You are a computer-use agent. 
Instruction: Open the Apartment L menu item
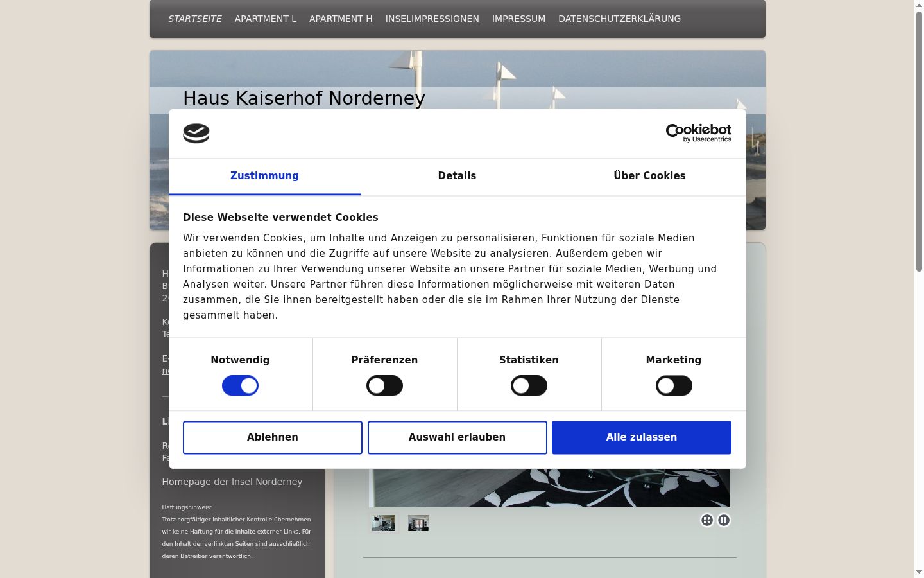pos(266,19)
